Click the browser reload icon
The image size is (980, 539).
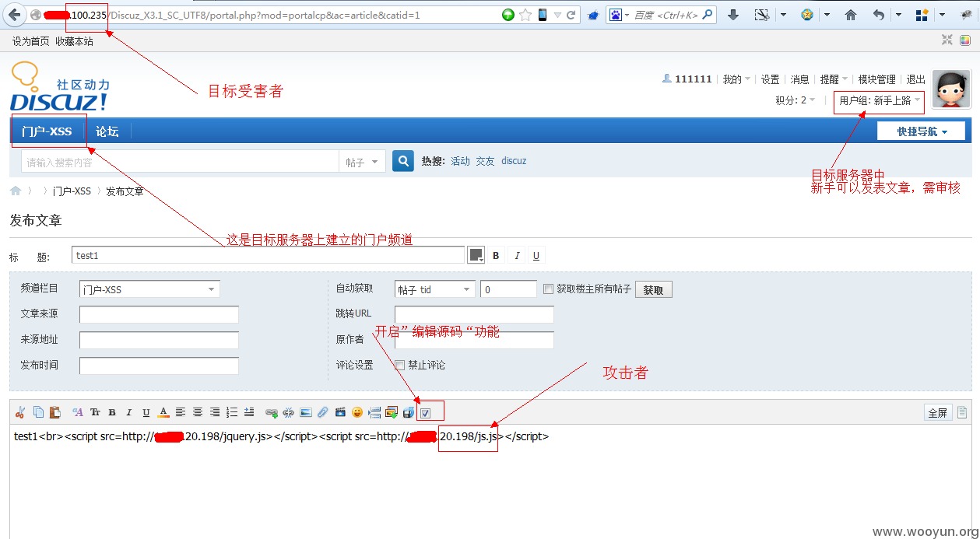pyautogui.click(x=571, y=15)
